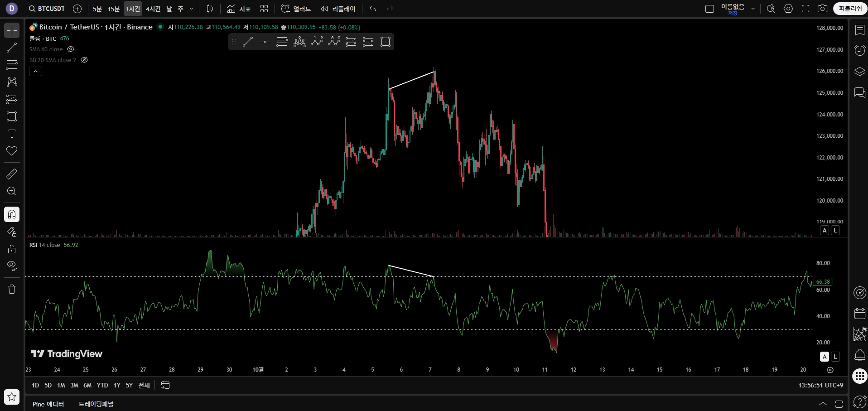The image size is (868, 411).
Task: Open the Pine 에디터 tab
Action: [48, 404]
